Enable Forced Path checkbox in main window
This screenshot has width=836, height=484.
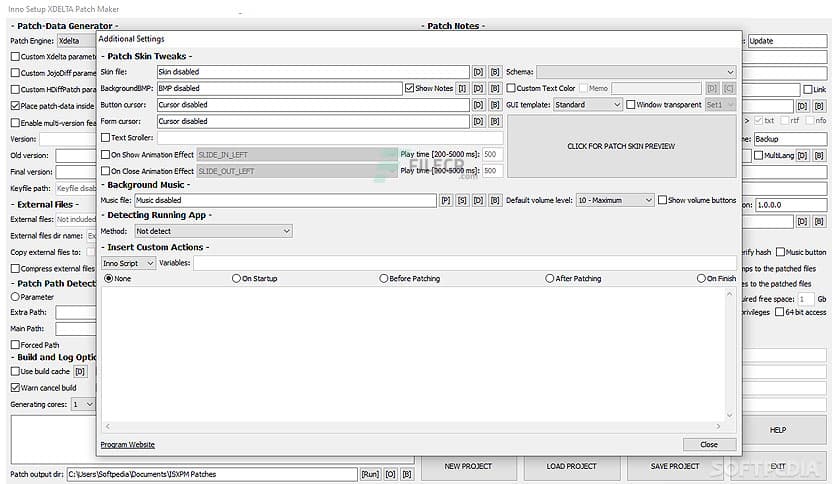tap(15, 345)
